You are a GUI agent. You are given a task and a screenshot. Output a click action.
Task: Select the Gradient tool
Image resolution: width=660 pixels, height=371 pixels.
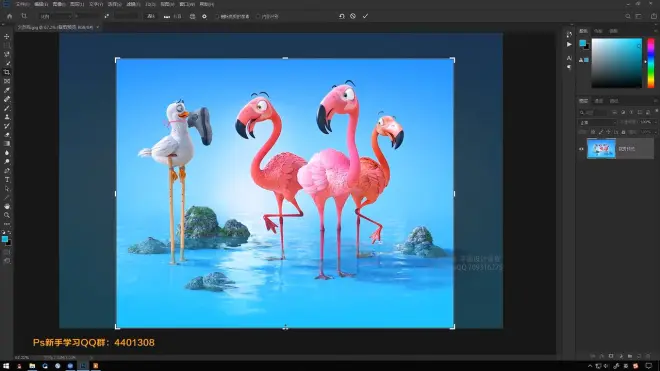(x=7, y=144)
